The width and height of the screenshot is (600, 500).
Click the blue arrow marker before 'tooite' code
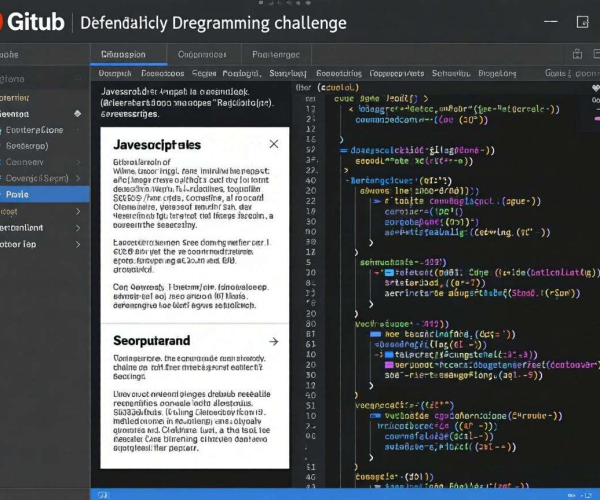pos(377,201)
